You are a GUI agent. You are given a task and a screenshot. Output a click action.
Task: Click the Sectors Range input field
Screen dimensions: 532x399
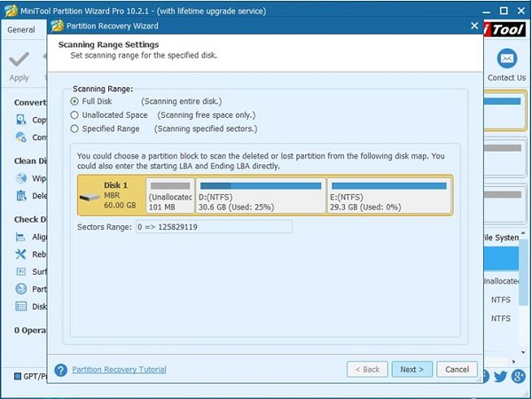pos(214,227)
